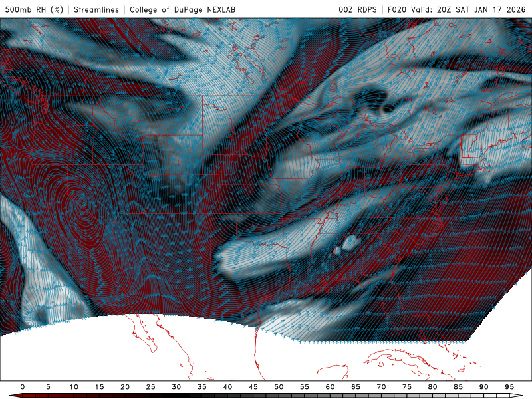Click the colorbar label "5"
532x399 pixels.
click(x=48, y=387)
